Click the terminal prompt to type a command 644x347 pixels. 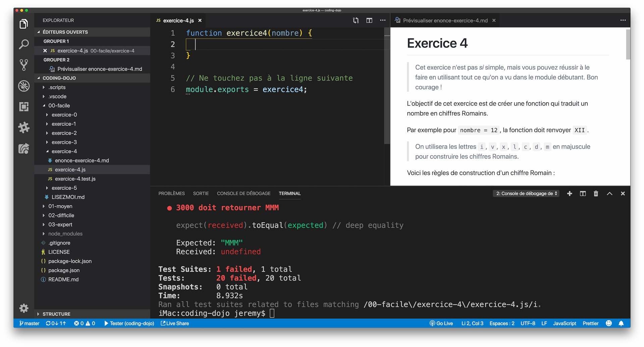pos(272,313)
